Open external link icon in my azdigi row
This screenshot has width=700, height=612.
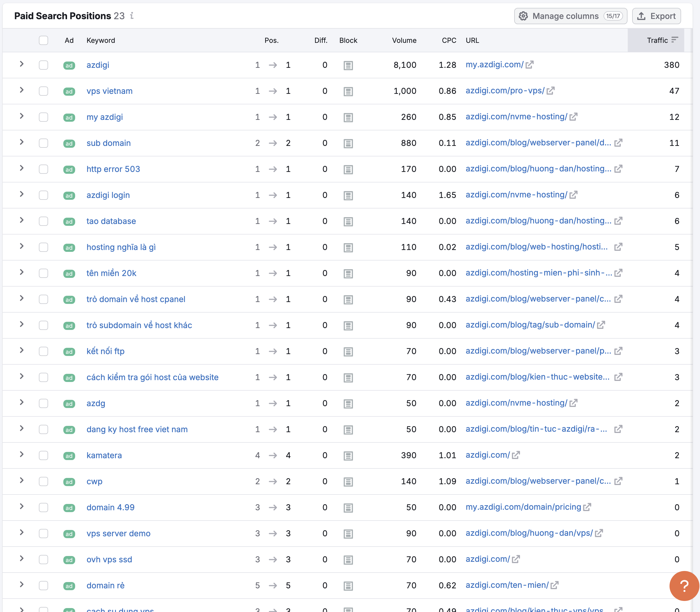pos(573,117)
